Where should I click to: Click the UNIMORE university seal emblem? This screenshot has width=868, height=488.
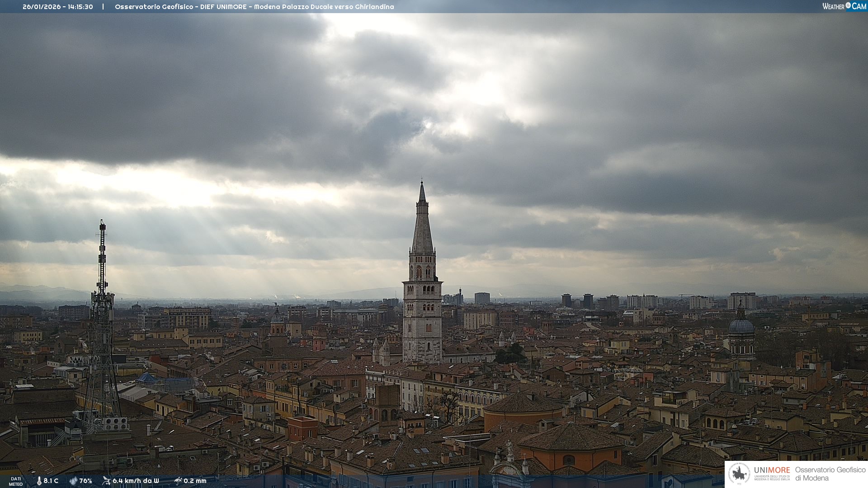[740, 474]
